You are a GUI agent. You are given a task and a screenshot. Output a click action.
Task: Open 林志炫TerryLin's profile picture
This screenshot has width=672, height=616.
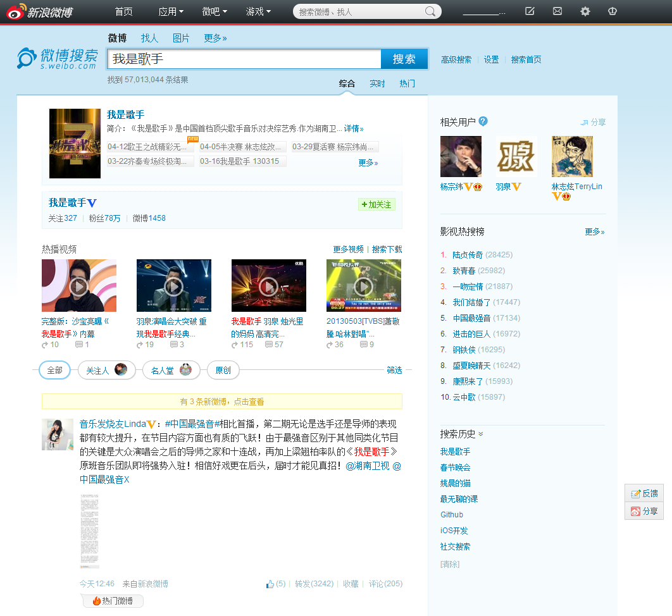tap(572, 156)
